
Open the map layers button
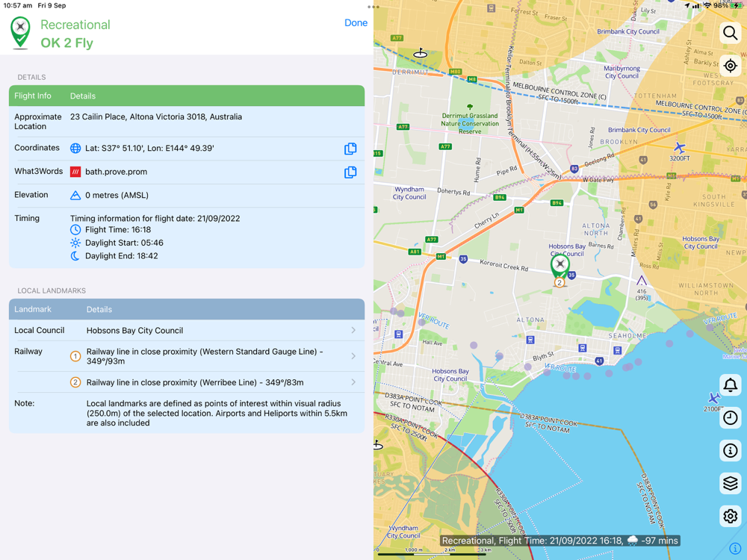pyautogui.click(x=730, y=483)
